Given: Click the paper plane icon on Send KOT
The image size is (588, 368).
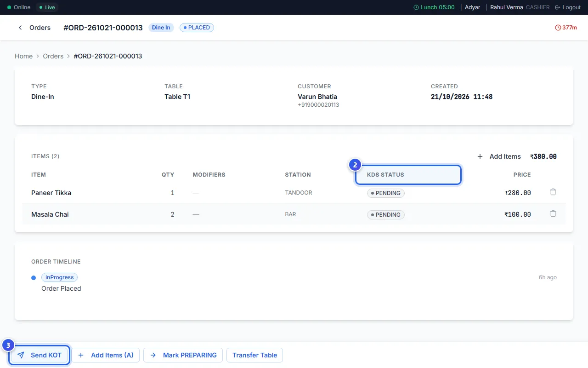Looking at the screenshot, I should 21,355.
